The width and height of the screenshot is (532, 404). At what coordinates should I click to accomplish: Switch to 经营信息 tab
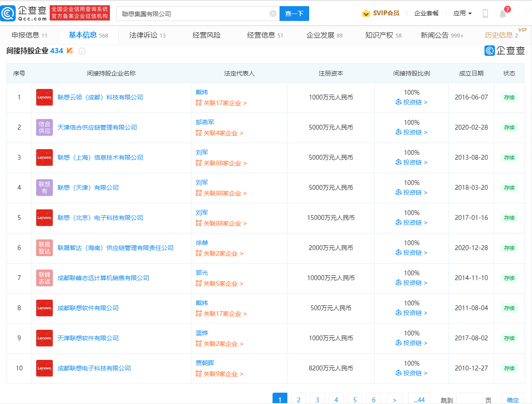[265, 35]
